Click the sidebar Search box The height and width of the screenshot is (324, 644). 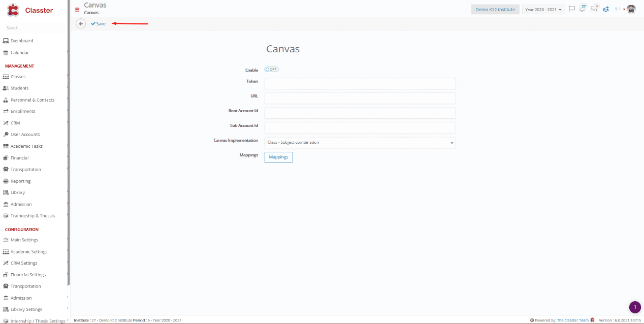(35, 28)
